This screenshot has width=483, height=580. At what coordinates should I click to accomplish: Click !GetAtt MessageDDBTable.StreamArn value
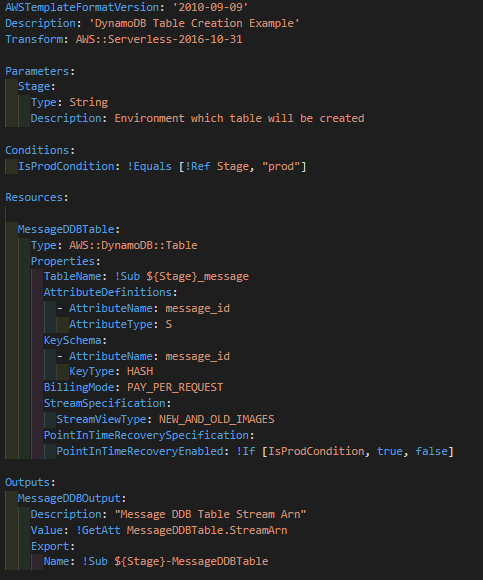(182, 530)
